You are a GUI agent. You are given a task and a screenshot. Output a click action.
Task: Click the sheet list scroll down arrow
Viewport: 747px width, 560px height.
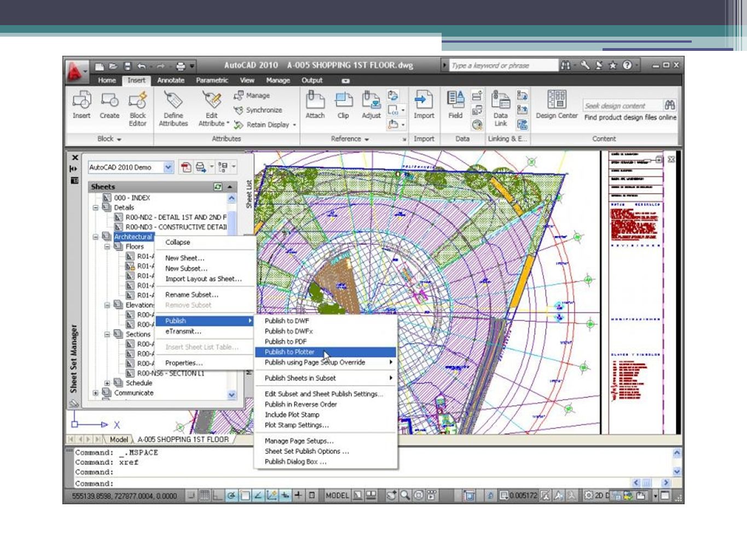point(231,395)
